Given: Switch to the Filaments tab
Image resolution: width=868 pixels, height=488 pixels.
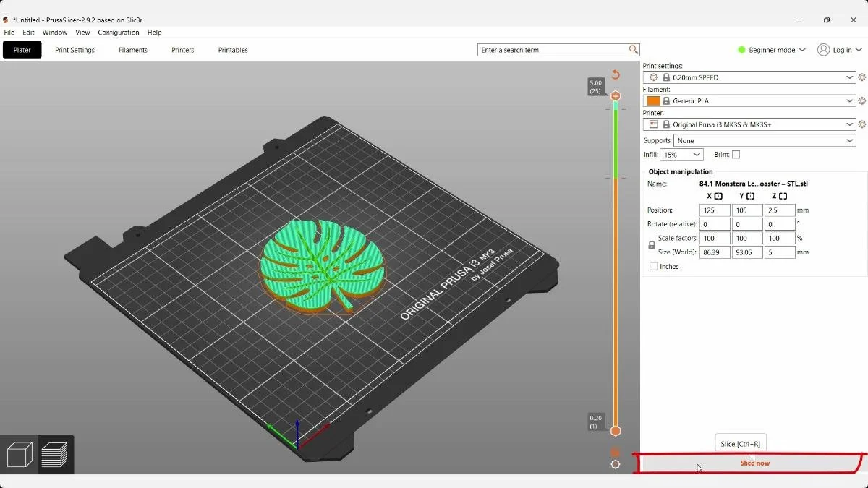Looking at the screenshot, I should click(x=133, y=50).
